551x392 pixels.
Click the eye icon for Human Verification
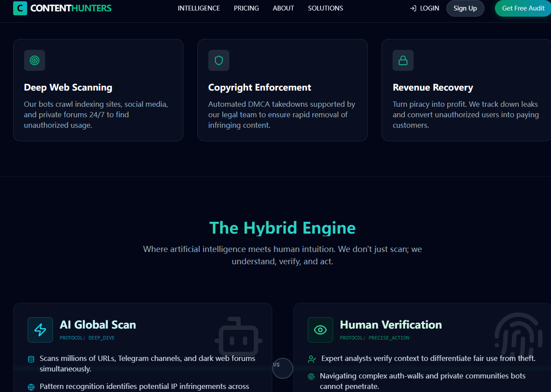[x=320, y=330]
